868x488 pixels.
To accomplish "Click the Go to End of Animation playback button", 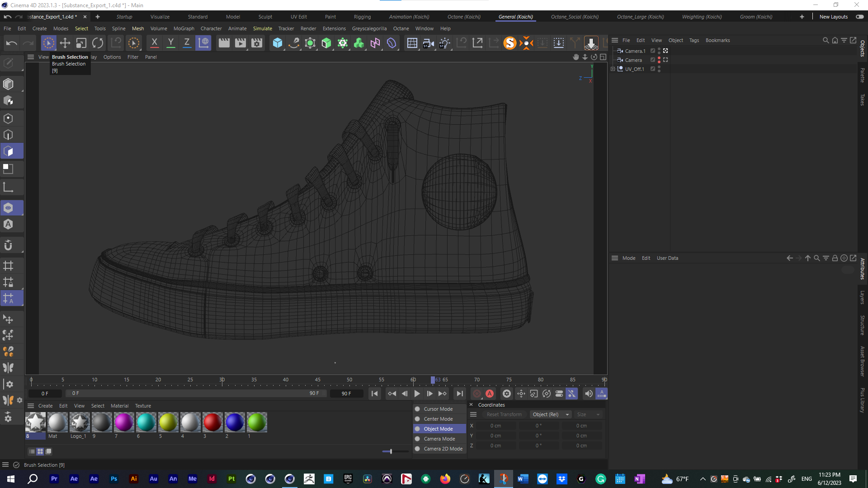I will click(460, 394).
